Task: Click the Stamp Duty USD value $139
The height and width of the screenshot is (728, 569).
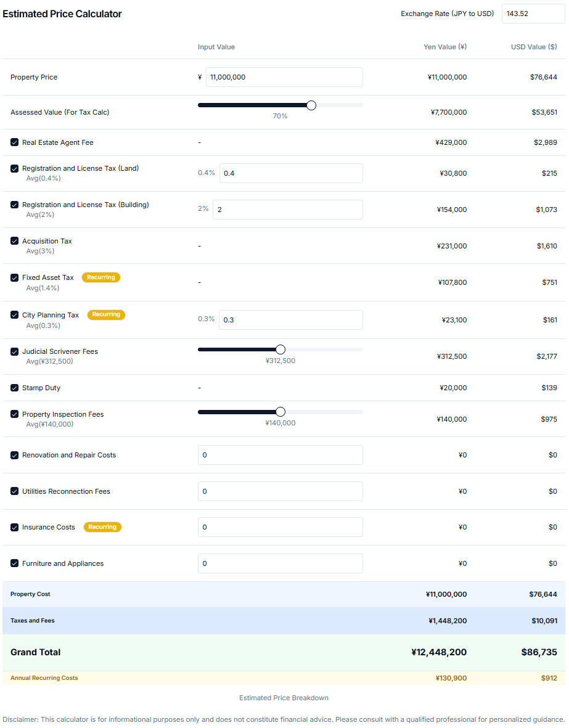Action: tap(549, 388)
